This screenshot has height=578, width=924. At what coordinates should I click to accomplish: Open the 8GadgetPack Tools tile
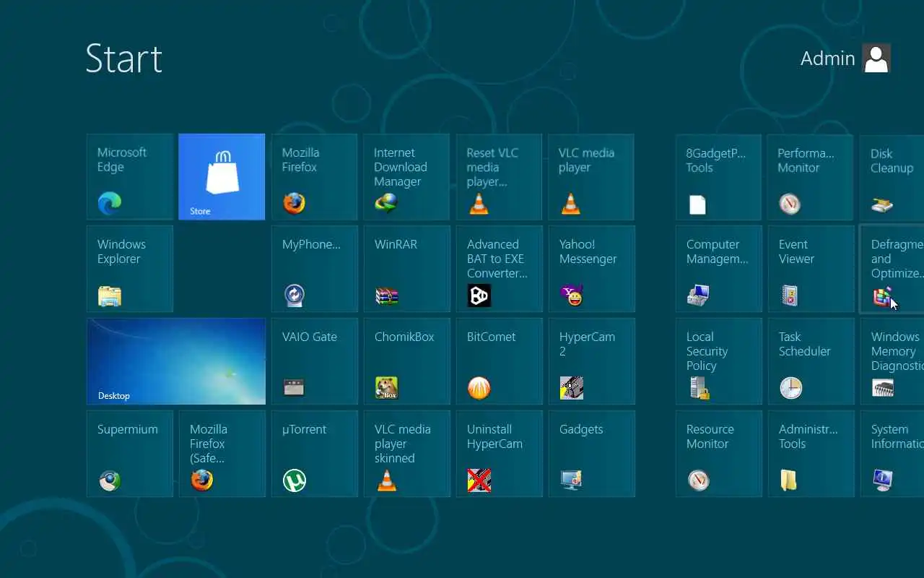718,177
